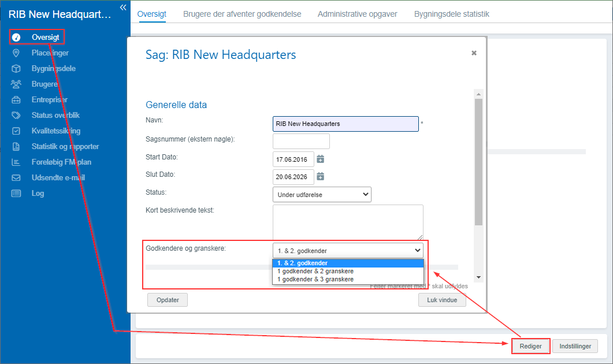Click the Bygningsdele cube icon
The width and height of the screenshot is (613, 364).
click(16, 69)
